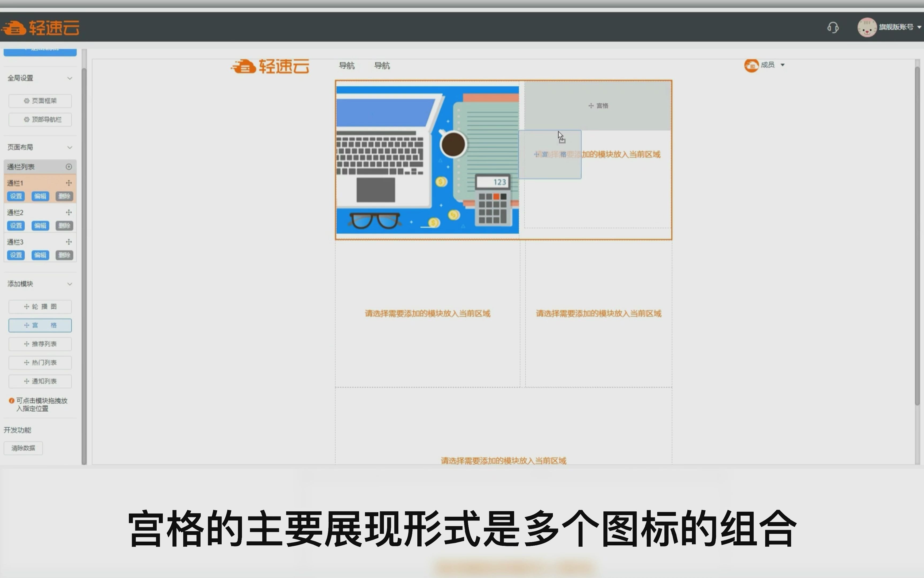The height and width of the screenshot is (578, 924).
Task: Click the 通栏列表 header label
Action: point(21,167)
